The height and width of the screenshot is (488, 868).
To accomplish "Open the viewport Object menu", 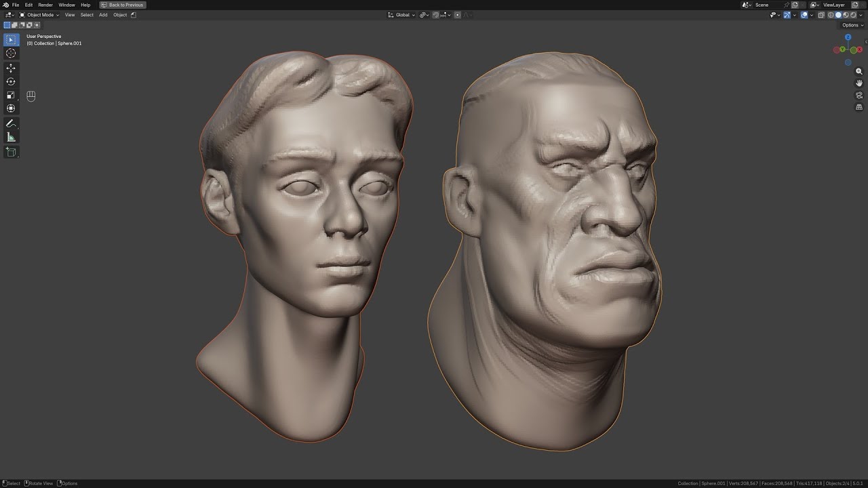I will coord(120,15).
